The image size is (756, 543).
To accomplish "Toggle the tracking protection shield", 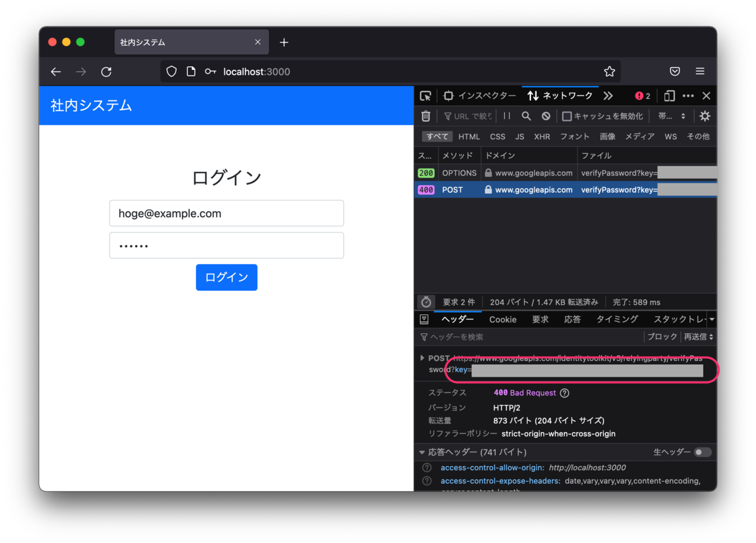I will point(171,71).
